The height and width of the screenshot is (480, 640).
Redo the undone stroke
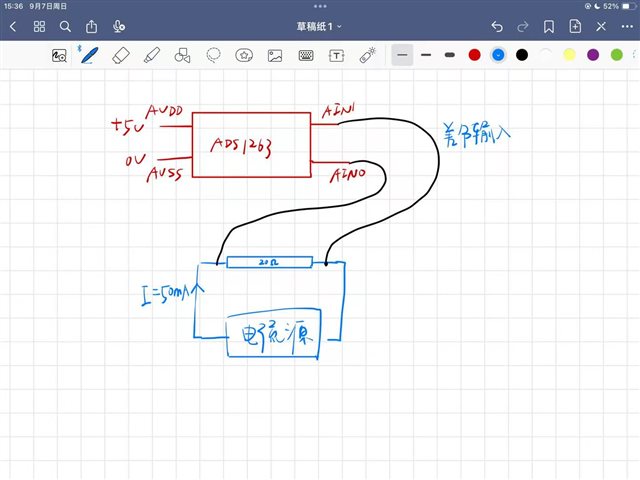tap(522, 27)
